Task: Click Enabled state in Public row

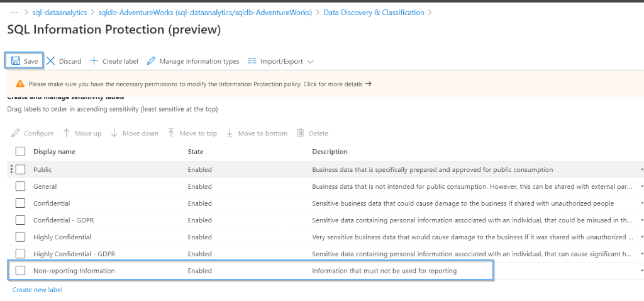Action: pyautogui.click(x=199, y=169)
